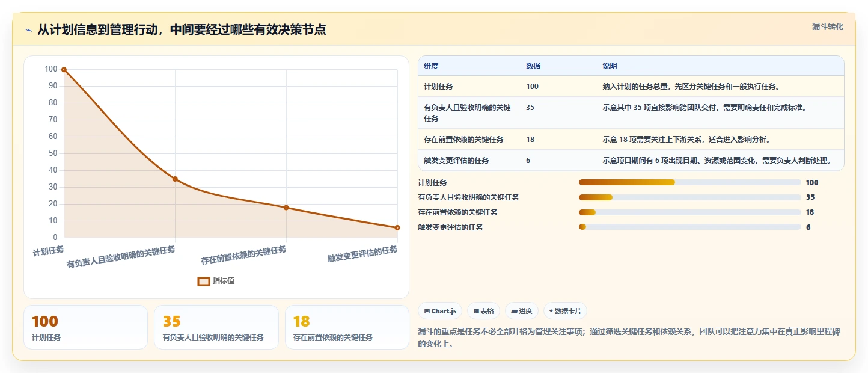Viewport: 868px width, 373px height.
Task: Click the table value 35
Action: point(530,108)
